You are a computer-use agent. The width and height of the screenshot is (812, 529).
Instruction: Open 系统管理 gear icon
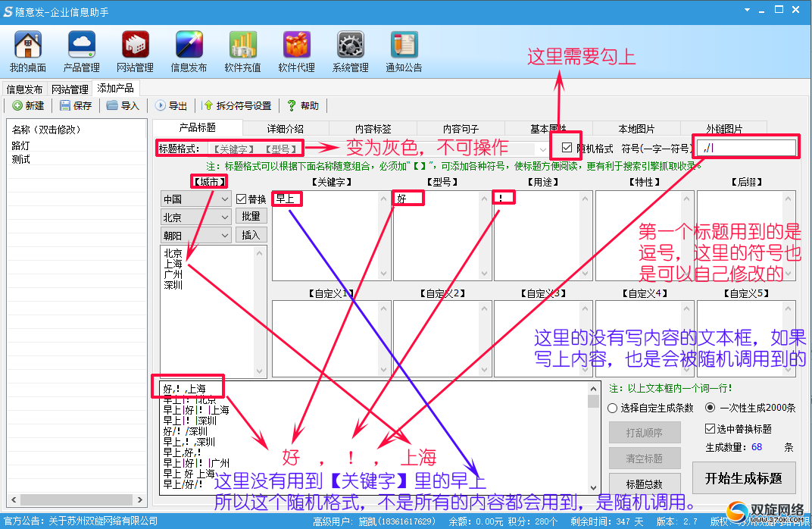(x=351, y=52)
